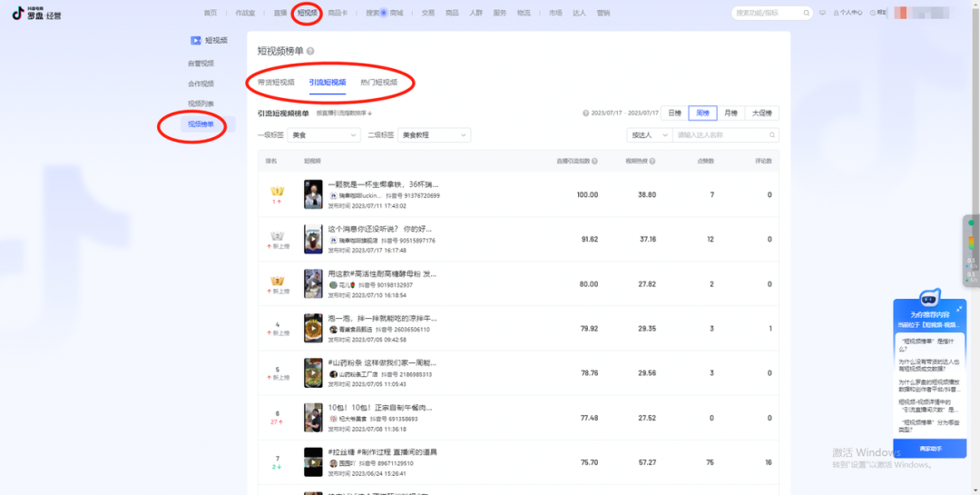Image resolution: width=980 pixels, height=495 pixels.
Task: Open 首页 in the top navigation
Action: coord(211,13)
